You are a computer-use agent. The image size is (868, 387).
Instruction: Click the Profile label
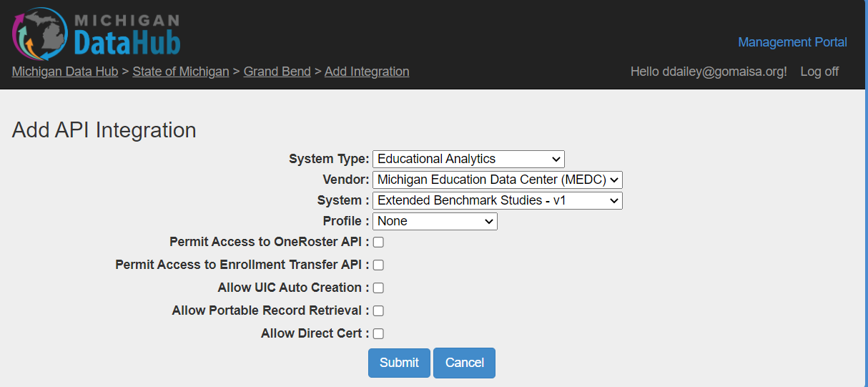[x=346, y=221]
